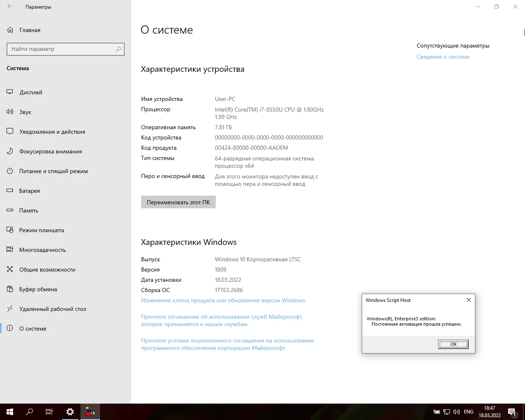Click the power icon in the system tray
The height and width of the screenshot is (420, 525).
tap(437, 412)
